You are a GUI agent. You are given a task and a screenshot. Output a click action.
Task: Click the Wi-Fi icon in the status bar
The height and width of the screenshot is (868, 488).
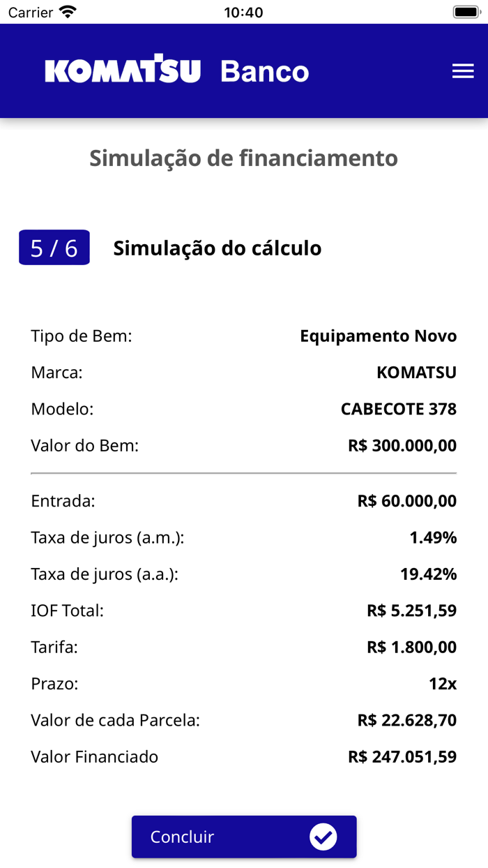click(66, 11)
